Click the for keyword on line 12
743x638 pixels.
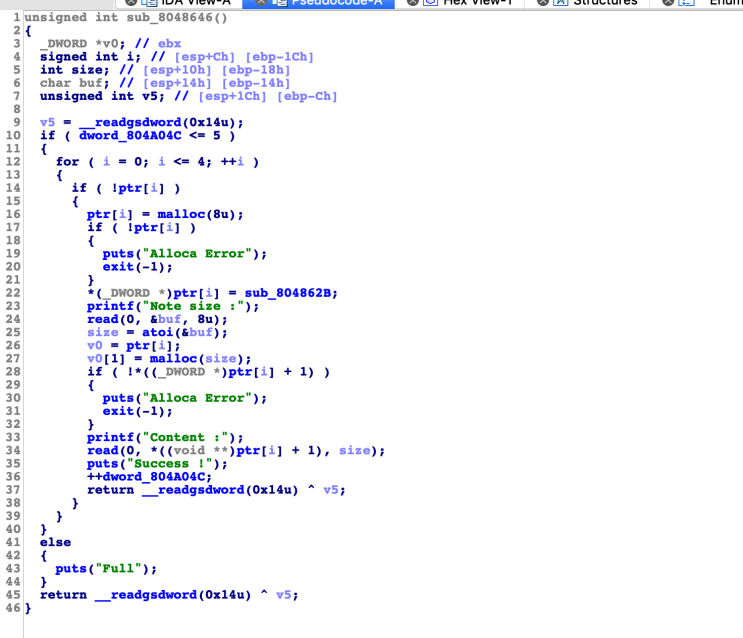coord(67,162)
